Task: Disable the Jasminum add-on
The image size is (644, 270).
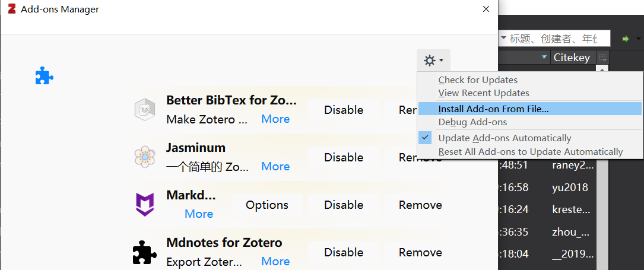Action: [x=343, y=158]
